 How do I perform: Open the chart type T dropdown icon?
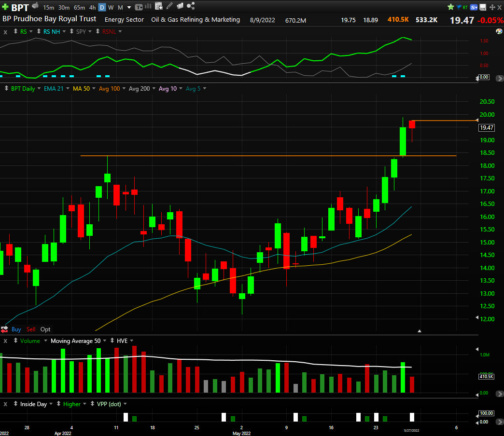click(x=139, y=7)
